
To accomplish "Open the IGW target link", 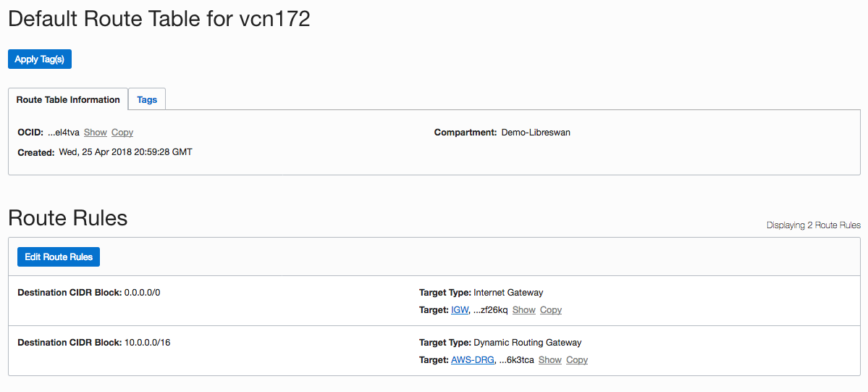I will tap(460, 310).
